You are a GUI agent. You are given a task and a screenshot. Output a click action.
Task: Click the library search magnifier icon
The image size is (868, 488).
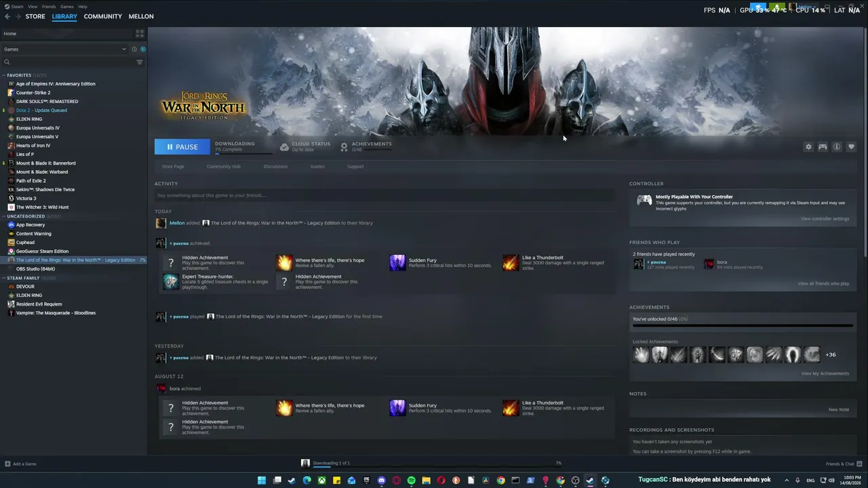pyautogui.click(x=7, y=62)
